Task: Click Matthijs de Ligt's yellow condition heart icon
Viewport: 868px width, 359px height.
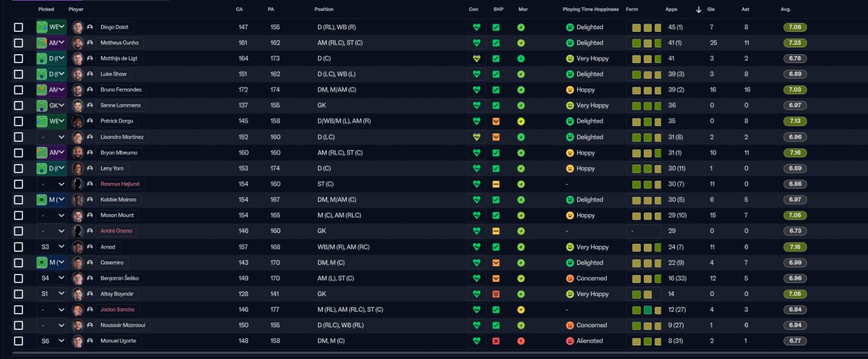Action: [x=477, y=58]
